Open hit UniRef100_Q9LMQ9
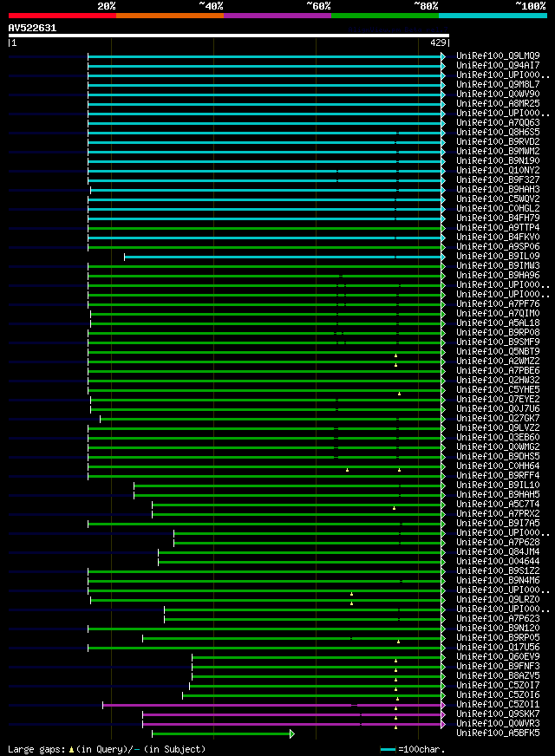Viewport: 555px width, 756px height. coord(498,56)
